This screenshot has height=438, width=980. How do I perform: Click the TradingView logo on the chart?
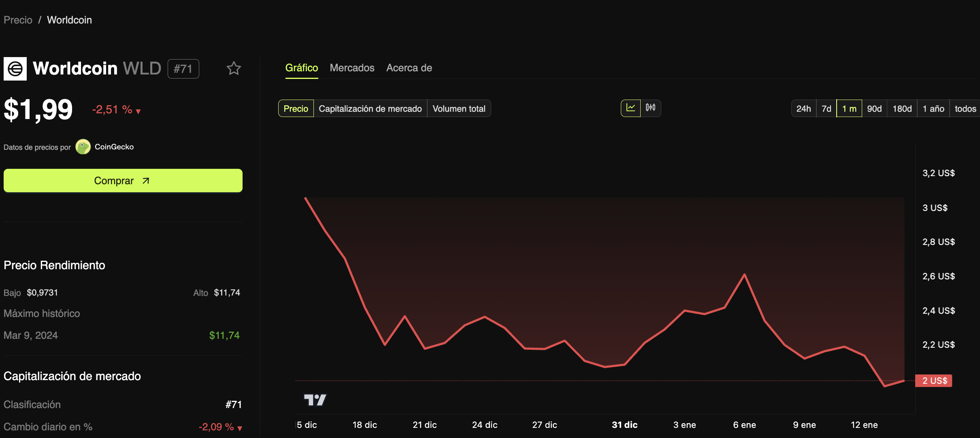315,400
